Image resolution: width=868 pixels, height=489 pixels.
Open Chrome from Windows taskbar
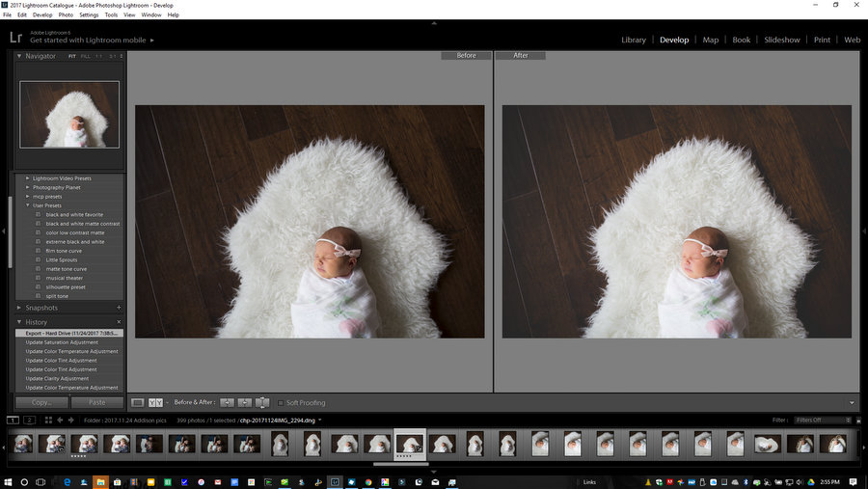[x=368, y=482]
